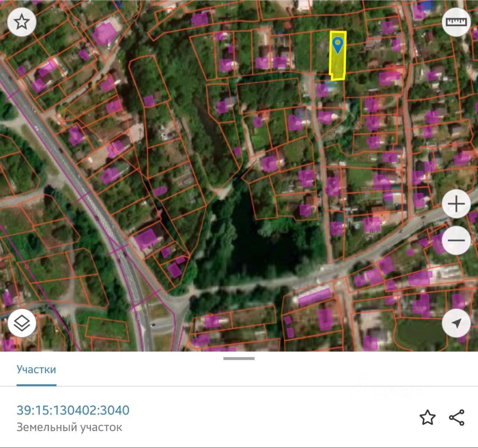Open favorites via the map star button
This screenshot has height=448, width=478.
(x=21, y=22)
